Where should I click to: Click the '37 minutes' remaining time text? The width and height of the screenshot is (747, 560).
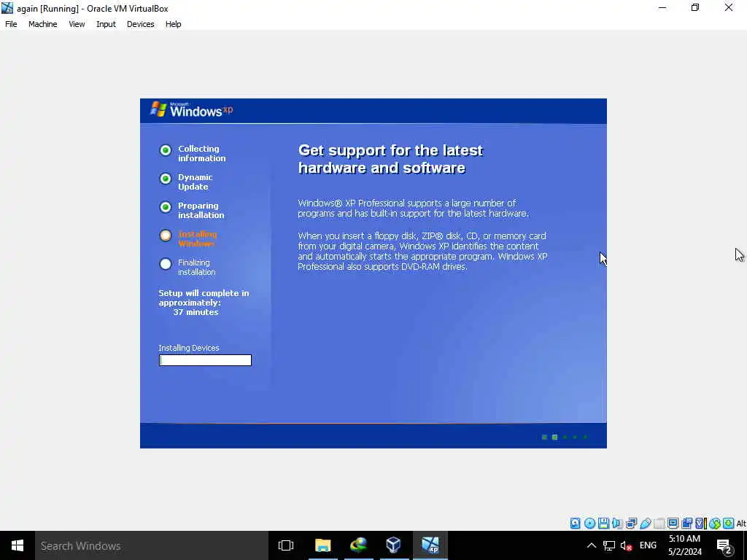[x=196, y=312]
